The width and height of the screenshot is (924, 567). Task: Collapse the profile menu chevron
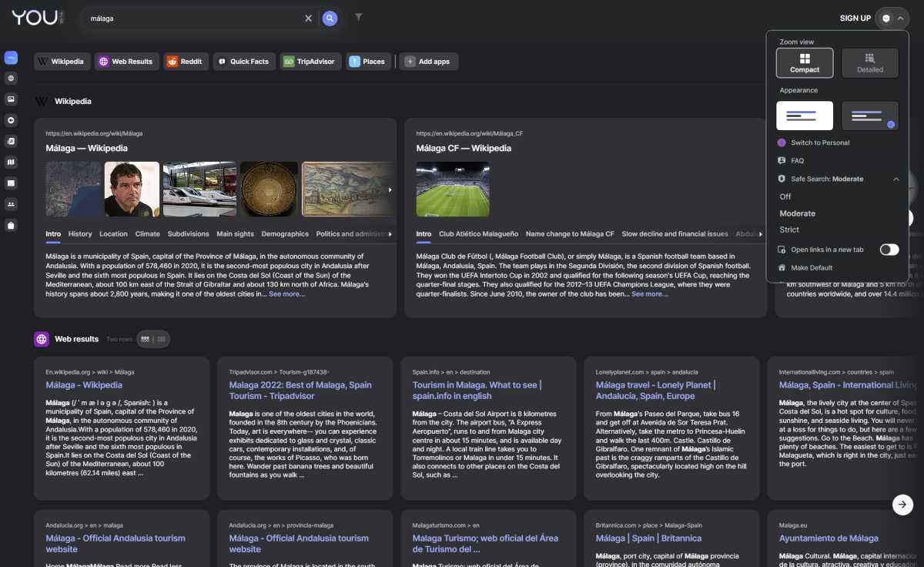pos(900,18)
